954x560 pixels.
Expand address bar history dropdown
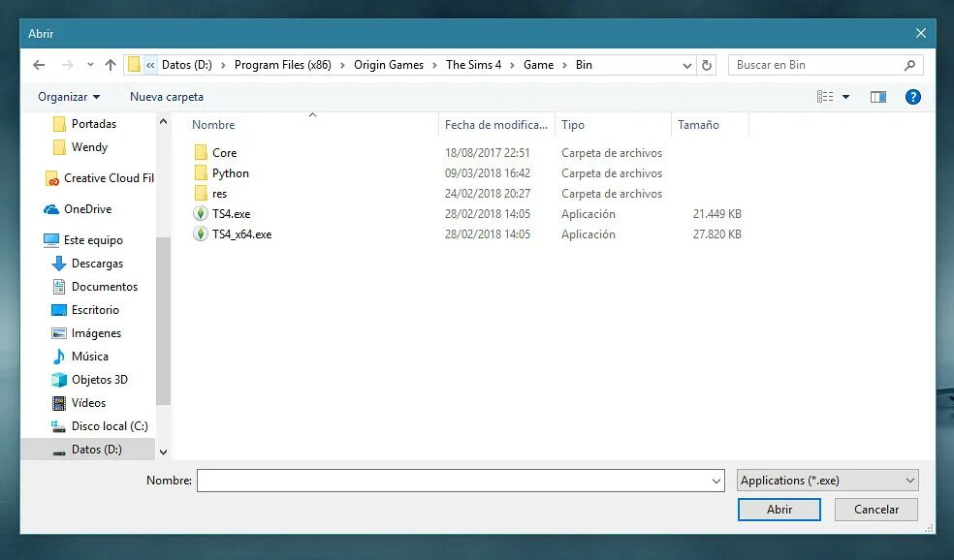687,65
